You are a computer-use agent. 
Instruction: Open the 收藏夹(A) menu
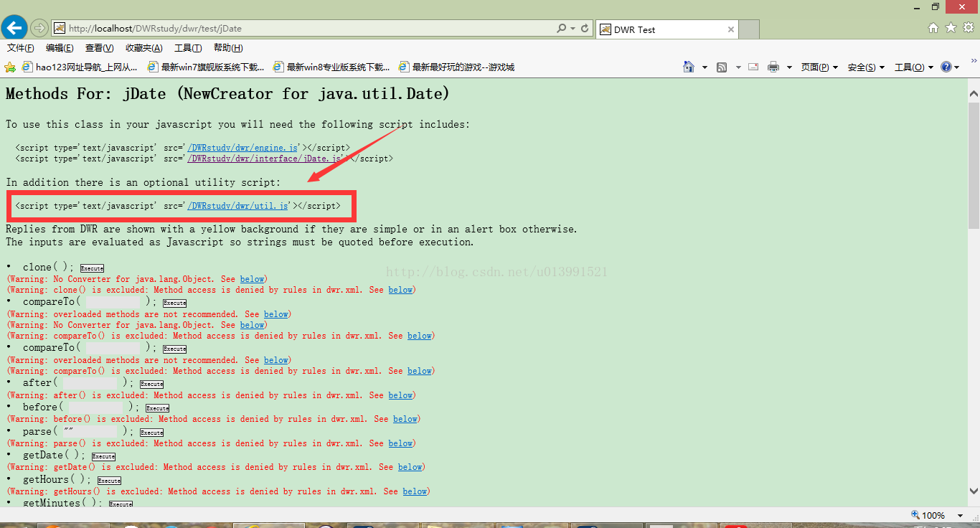point(143,48)
